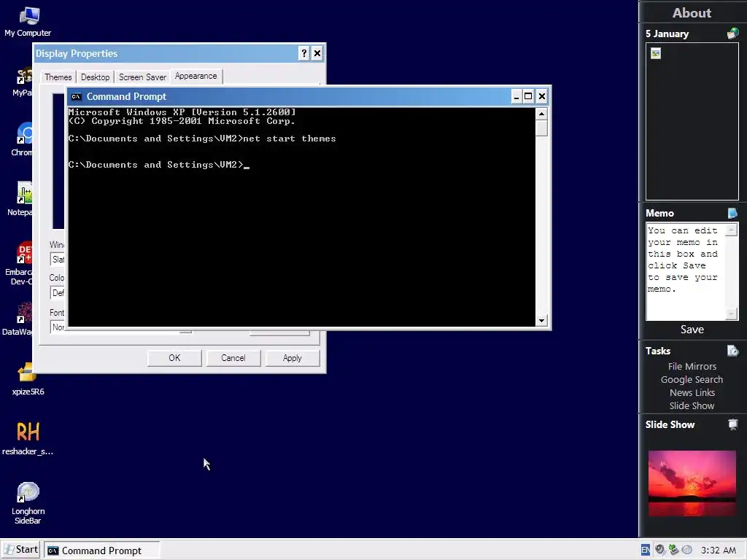Open the Slide Show task link

pyautogui.click(x=692, y=405)
